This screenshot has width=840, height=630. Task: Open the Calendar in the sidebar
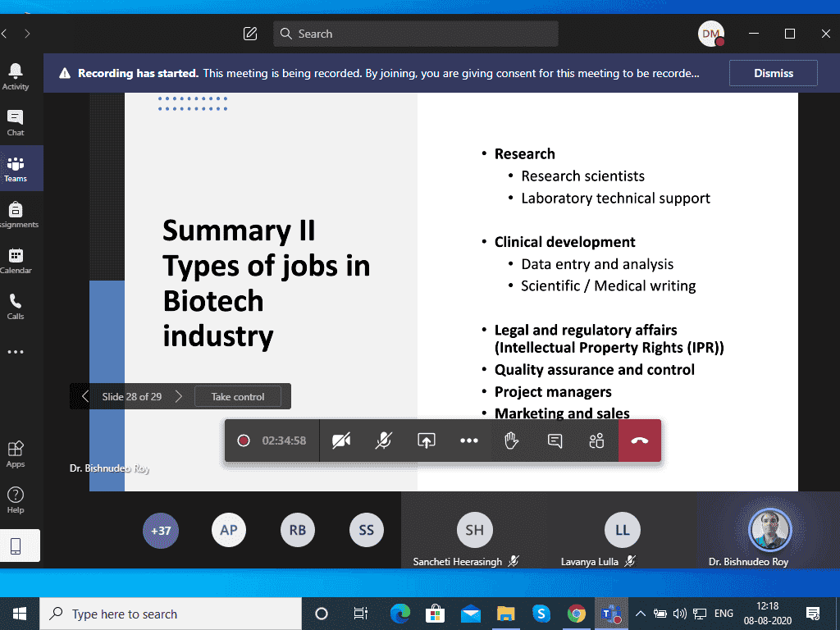click(x=16, y=260)
